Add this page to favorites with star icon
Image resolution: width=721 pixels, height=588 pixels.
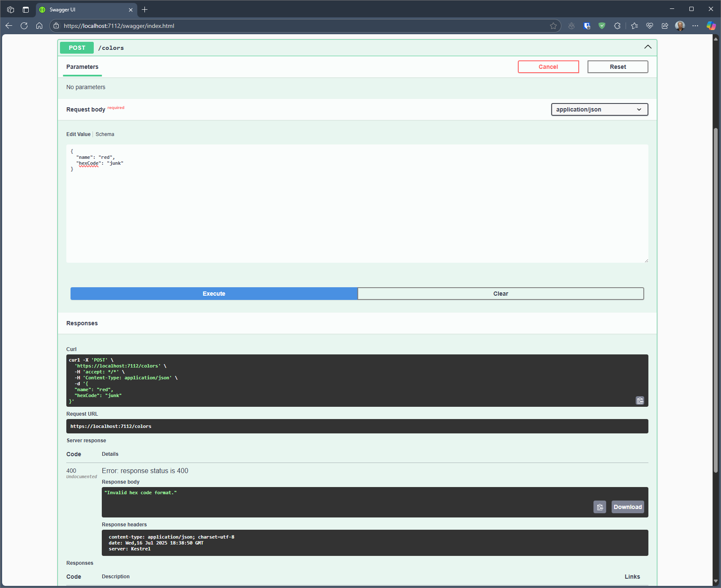click(553, 26)
